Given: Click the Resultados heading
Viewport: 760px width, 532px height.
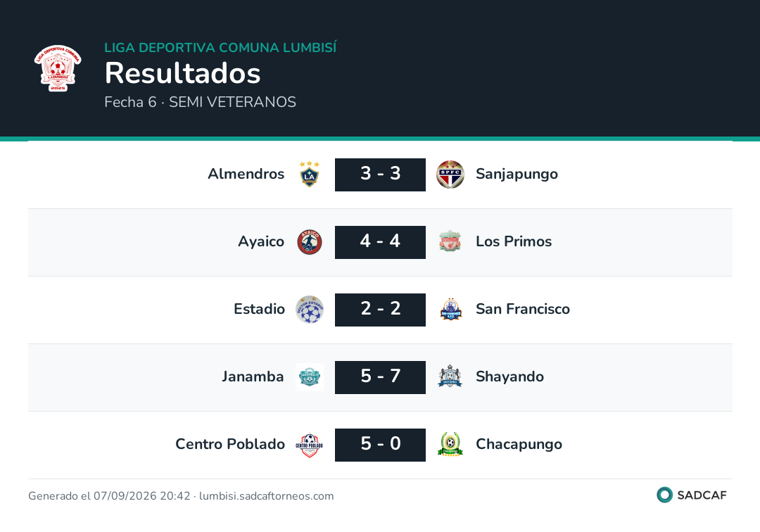Looking at the screenshot, I should tap(182, 73).
